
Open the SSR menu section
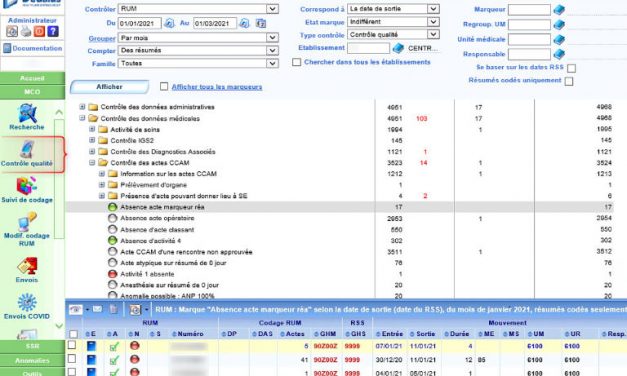tap(32, 346)
